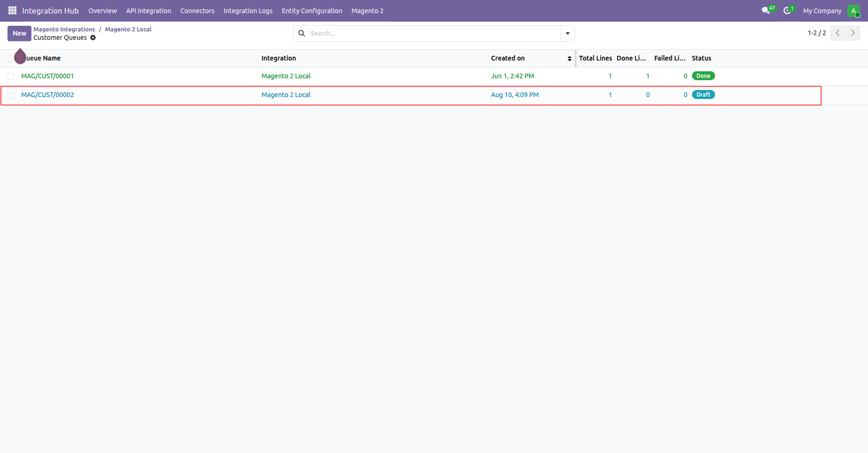This screenshot has width=868, height=453.
Task: Open the Integration Logs menu
Action: (x=248, y=11)
